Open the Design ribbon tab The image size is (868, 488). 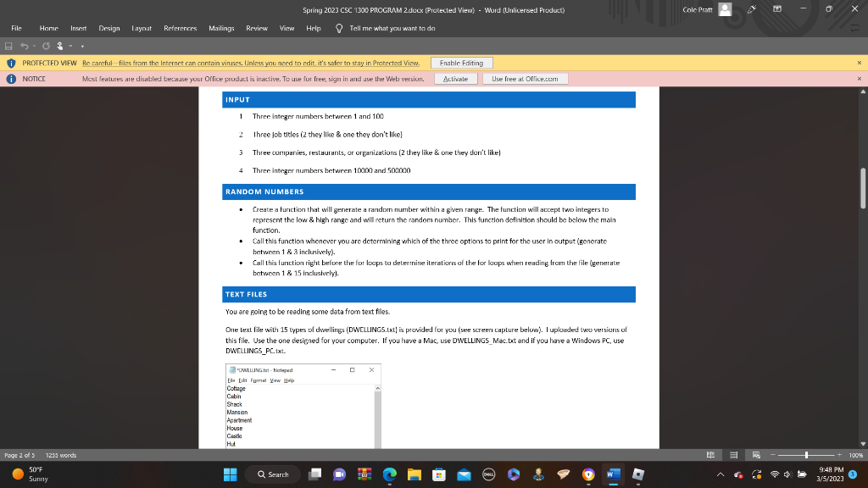(109, 28)
